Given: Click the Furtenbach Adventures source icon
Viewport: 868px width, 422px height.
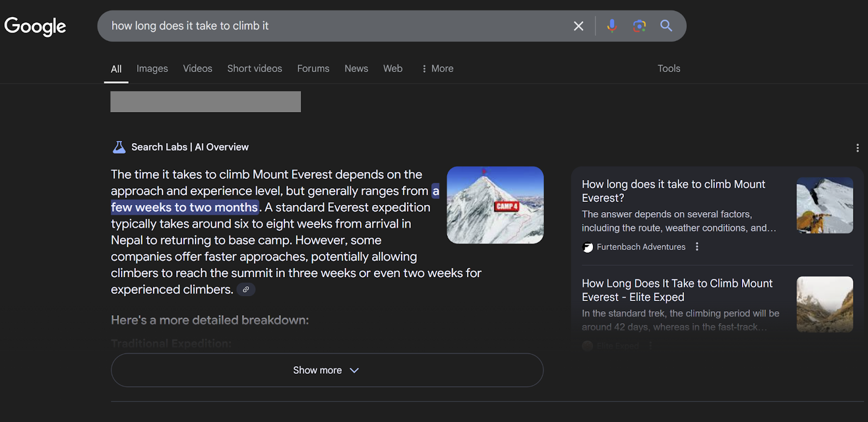Looking at the screenshot, I should (x=588, y=247).
